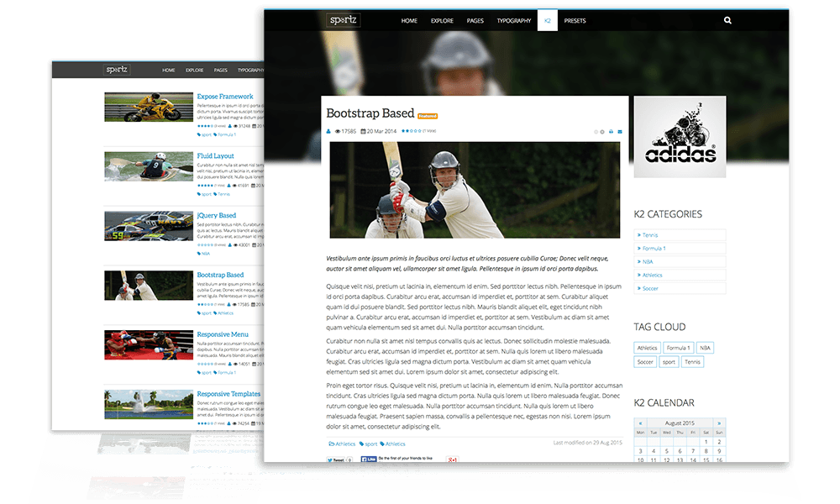Click Explore in the back window navigation
Image resolution: width=840 pixels, height=504 pixels.
click(x=195, y=71)
